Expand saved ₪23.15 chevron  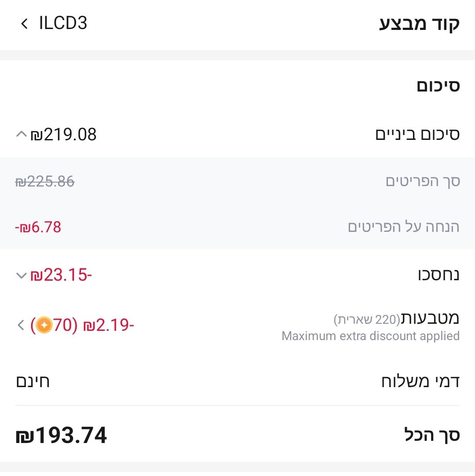(21, 275)
